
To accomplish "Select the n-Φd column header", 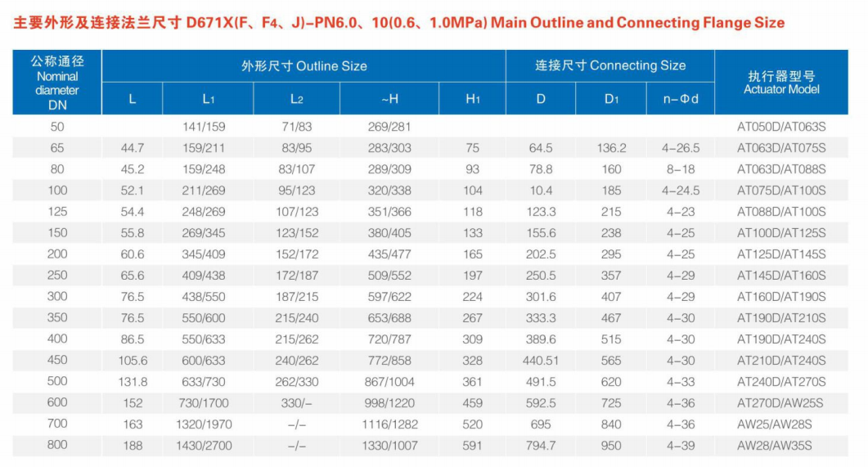I will click(680, 99).
